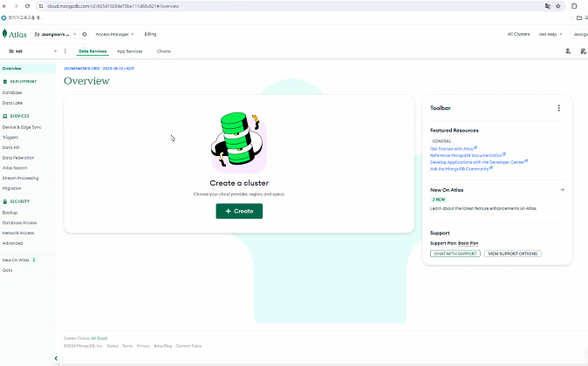Click Goto in sidebar
This screenshot has width=588, height=366.
[x=7, y=270]
